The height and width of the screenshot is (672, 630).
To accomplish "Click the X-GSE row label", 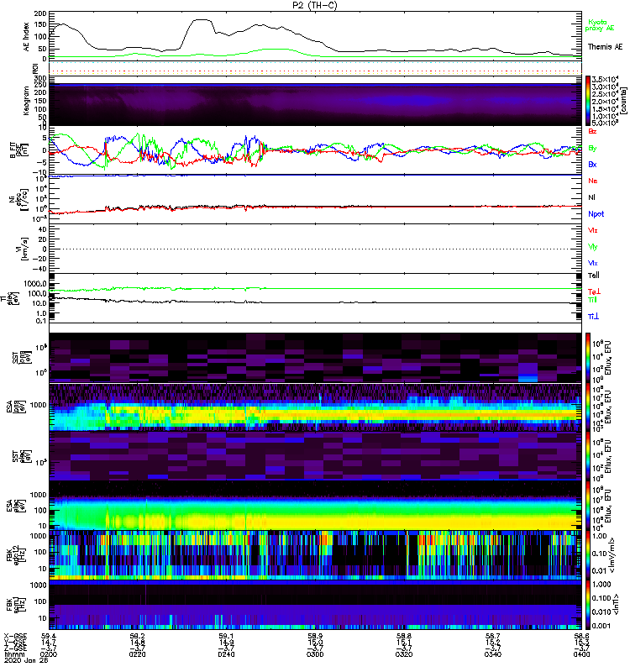I will pyautogui.click(x=15, y=637).
